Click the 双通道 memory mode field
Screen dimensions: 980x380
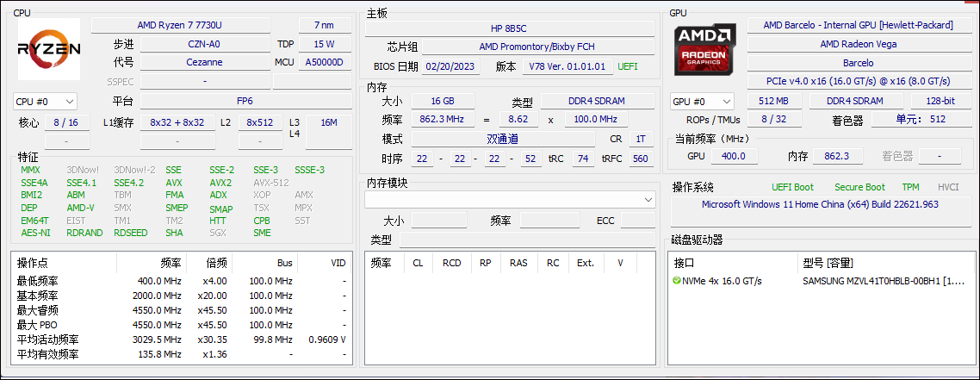[503, 140]
